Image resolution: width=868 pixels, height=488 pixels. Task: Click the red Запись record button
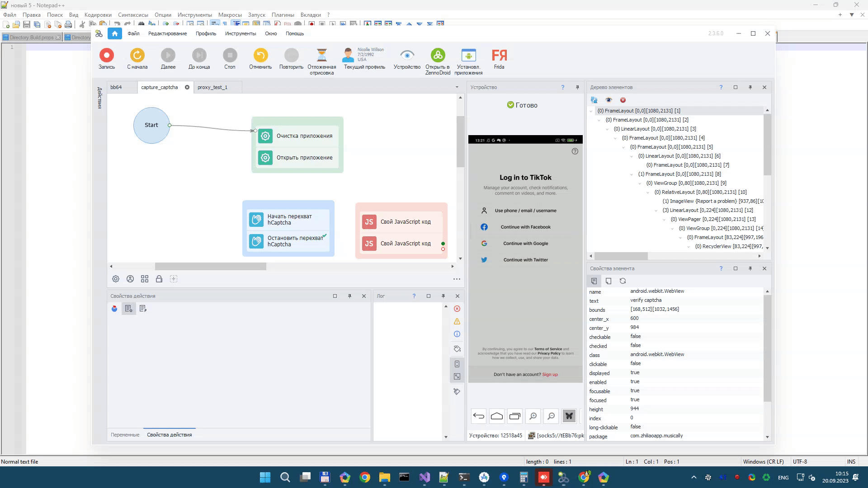pyautogui.click(x=107, y=55)
